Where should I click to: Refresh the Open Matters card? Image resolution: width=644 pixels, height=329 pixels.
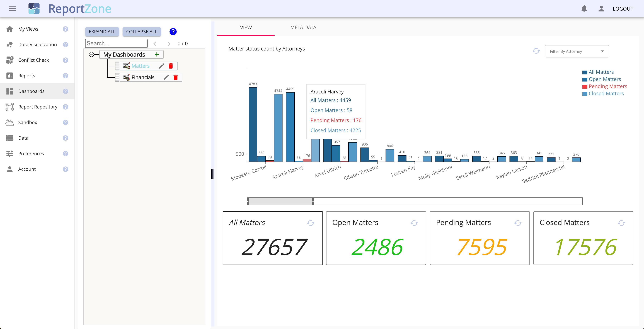(414, 223)
